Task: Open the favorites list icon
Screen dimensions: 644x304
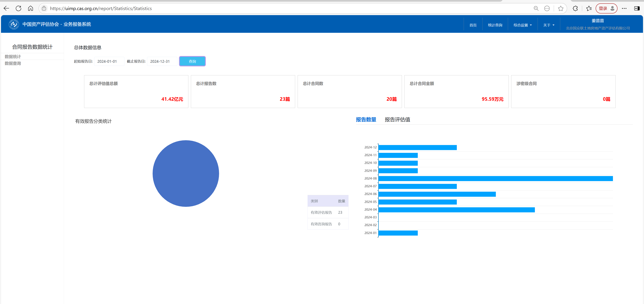Action: click(x=589, y=9)
